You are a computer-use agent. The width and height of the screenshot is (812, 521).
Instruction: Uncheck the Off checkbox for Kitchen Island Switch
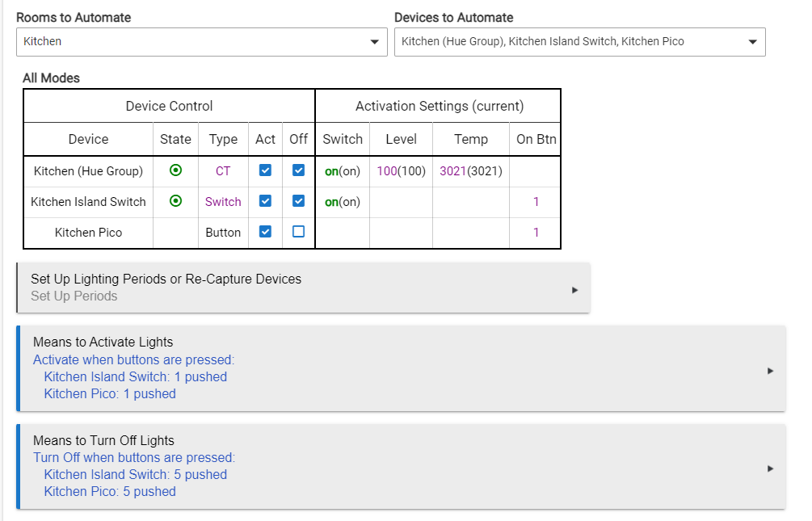[298, 201]
